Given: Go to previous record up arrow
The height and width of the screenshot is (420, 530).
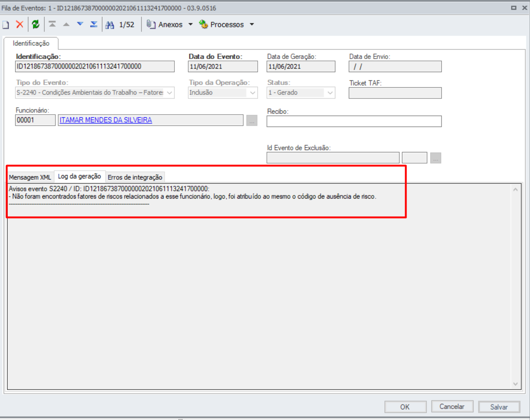Looking at the screenshot, I should pos(66,24).
